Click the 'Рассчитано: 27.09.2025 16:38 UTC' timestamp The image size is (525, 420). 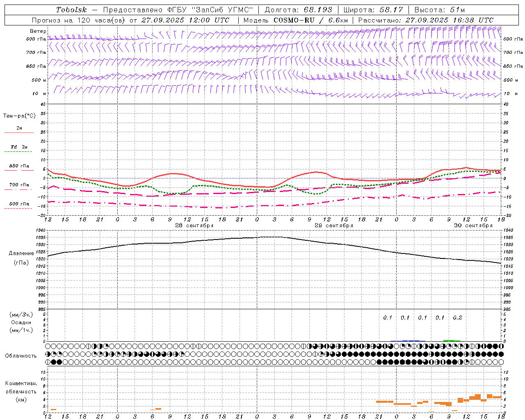click(x=426, y=20)
